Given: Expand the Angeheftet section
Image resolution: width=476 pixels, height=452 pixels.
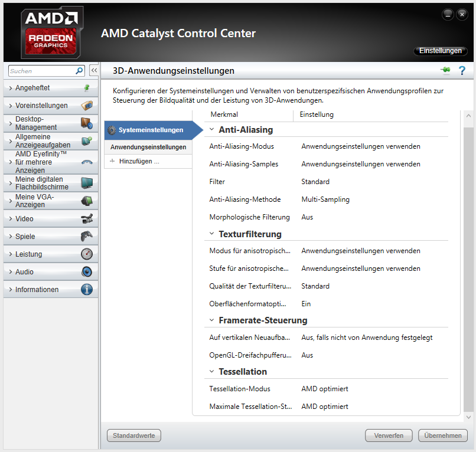Looking at the screenshot, I should pos(11,88).
